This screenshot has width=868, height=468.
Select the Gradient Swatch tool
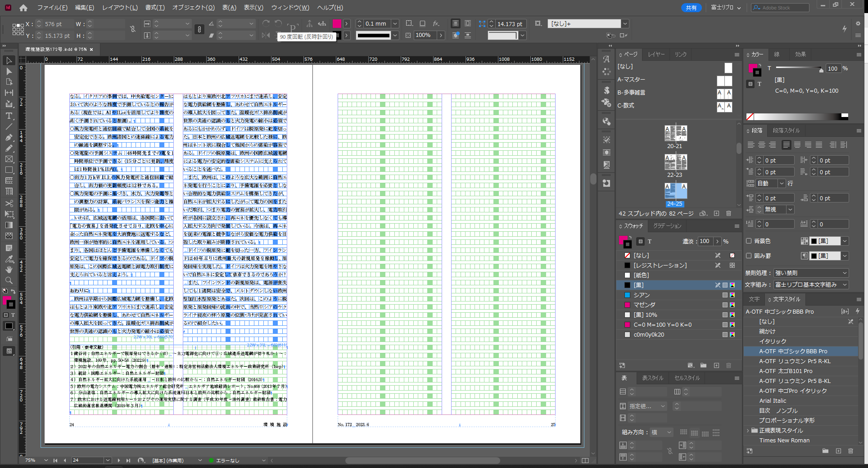pos(9,225)
